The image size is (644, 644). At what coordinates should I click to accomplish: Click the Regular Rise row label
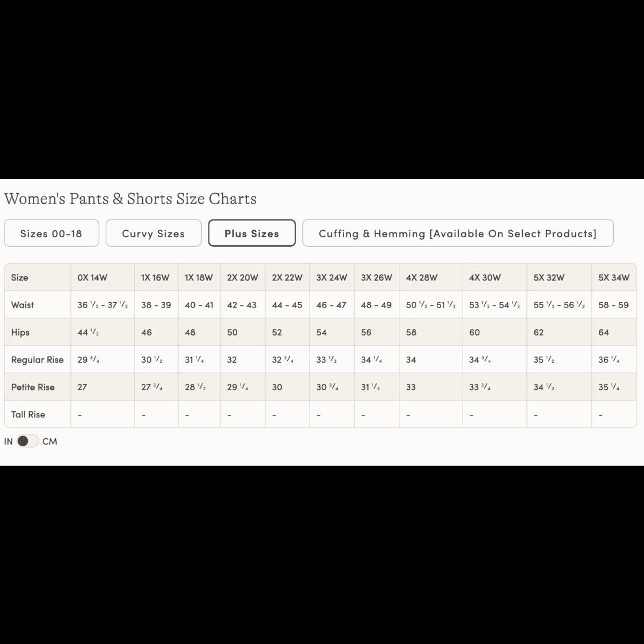coord(37,360)
